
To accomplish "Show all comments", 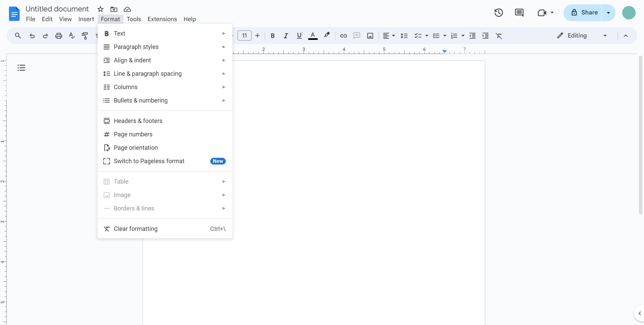I will click(x=519, y=12).
